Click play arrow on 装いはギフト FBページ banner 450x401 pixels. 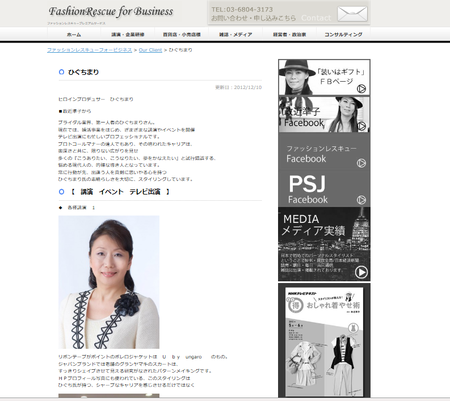361,89
